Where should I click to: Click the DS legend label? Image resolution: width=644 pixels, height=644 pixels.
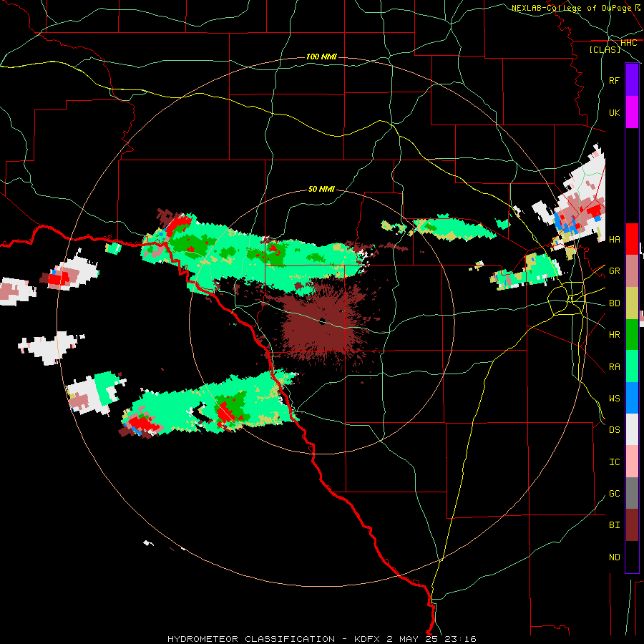(614, 429)
